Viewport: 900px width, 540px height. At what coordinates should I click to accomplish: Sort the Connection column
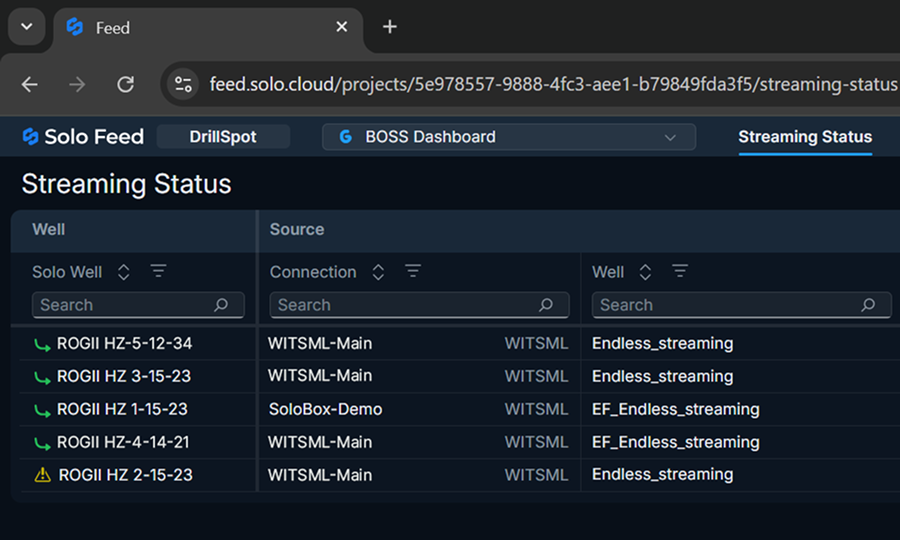pyautogui.click(x=378, y=272)
